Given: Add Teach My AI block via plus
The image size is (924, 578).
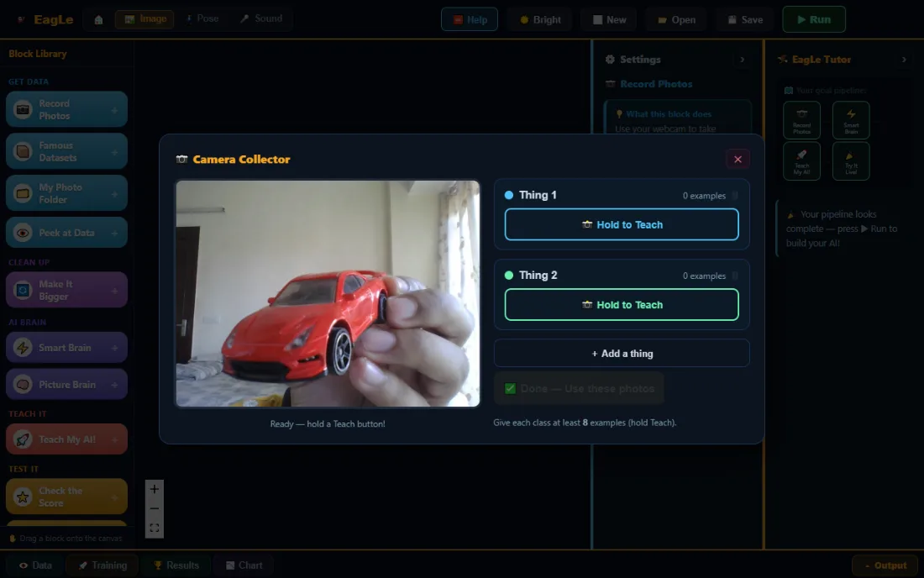Looking at the screenshot, I should [114, 439].
